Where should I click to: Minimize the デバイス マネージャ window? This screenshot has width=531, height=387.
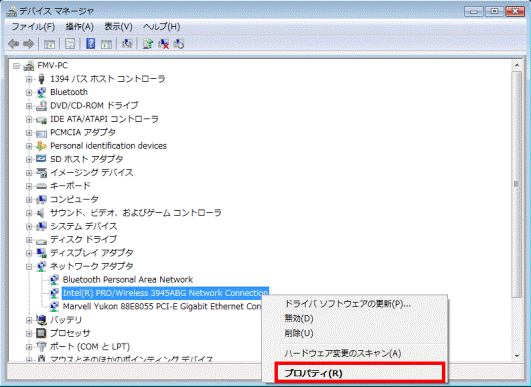tap(474, 12)
